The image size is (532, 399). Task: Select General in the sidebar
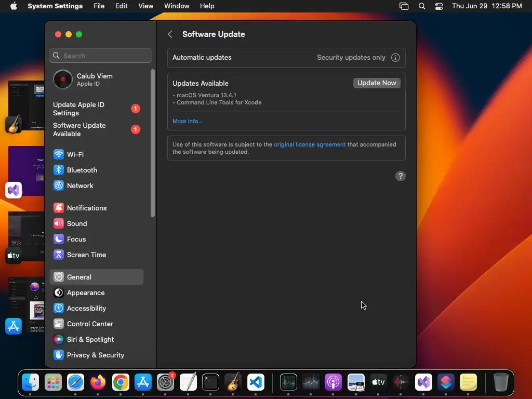coord(96,277)
